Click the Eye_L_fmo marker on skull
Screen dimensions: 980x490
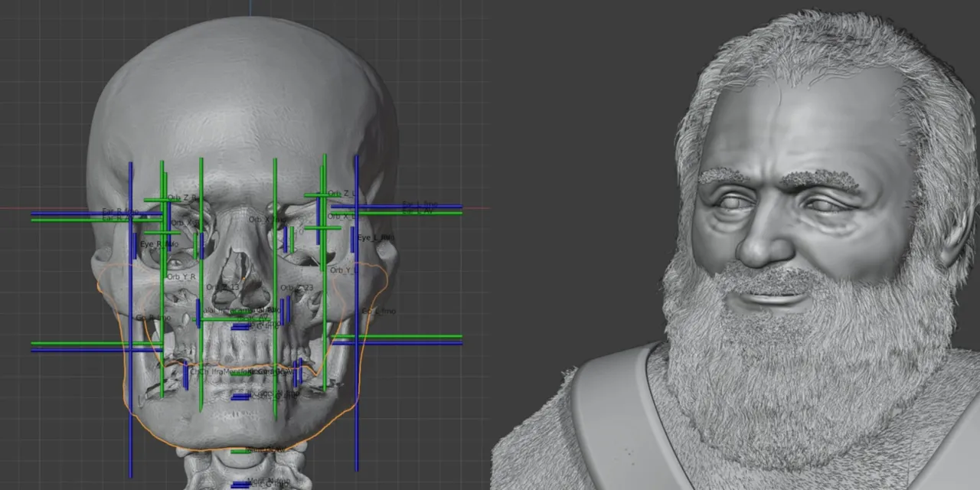374,238
